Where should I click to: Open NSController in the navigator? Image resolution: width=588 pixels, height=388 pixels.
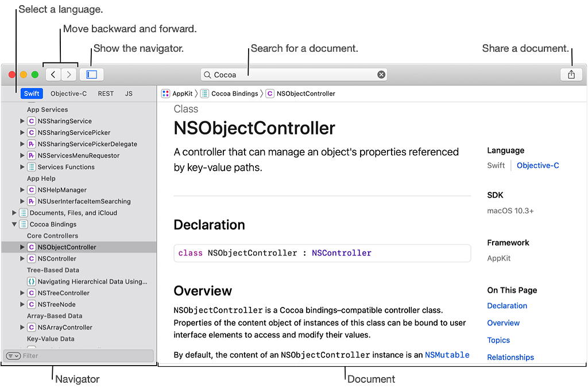click(57, 259)
